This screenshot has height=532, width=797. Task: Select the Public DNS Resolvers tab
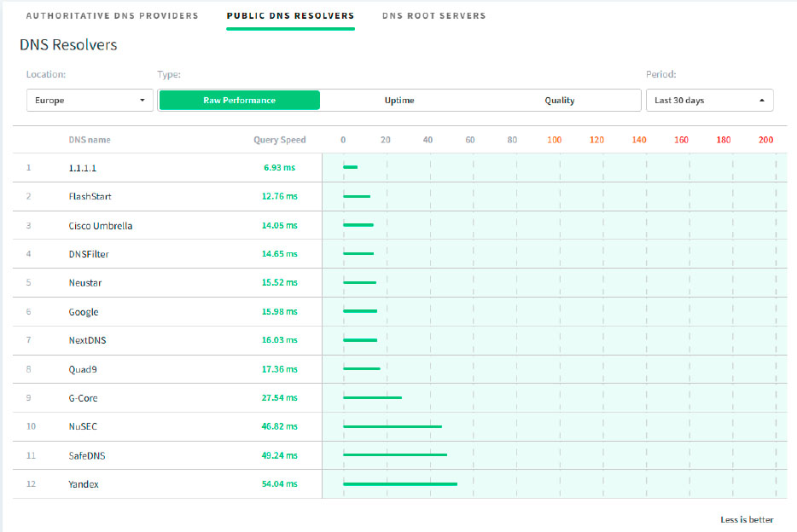(290, 15)
